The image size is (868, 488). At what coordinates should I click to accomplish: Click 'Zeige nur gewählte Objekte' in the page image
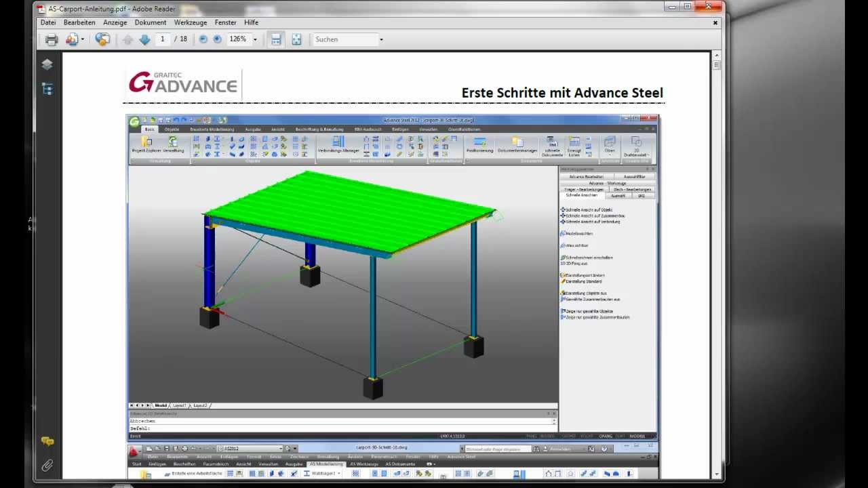click(589, 311)
